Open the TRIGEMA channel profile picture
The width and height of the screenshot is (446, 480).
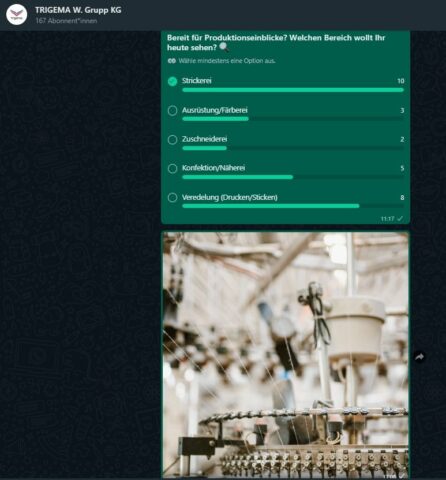tap(17, 15)
